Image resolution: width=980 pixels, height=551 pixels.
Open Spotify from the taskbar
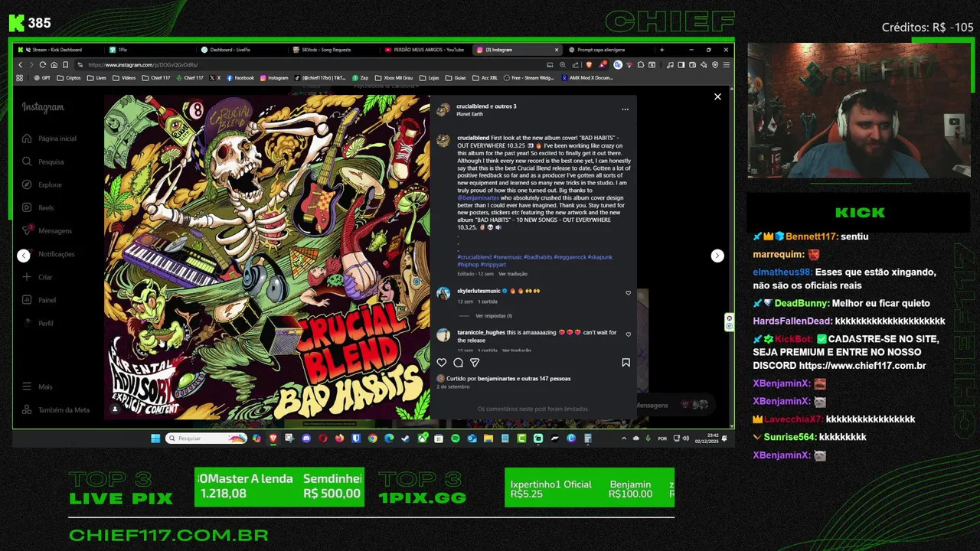pos(456,439)
